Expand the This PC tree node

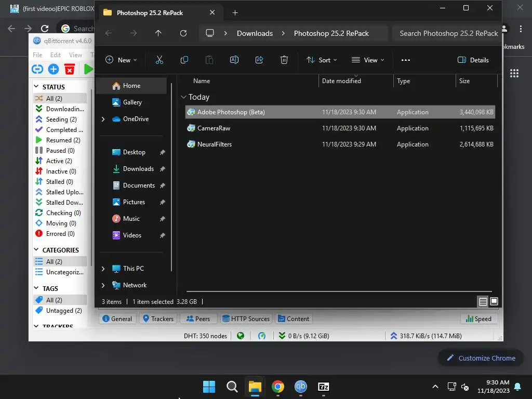[x=103, y=269]
